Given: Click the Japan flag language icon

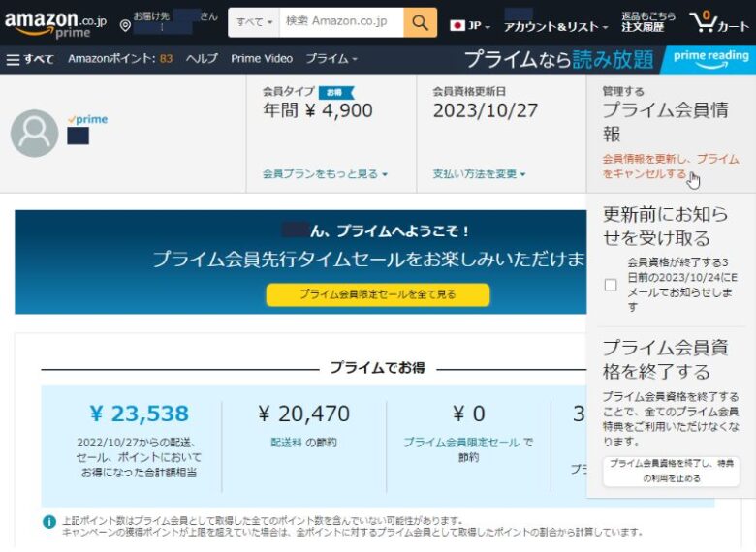Looking at the screenshot, I should coord(457,25).
